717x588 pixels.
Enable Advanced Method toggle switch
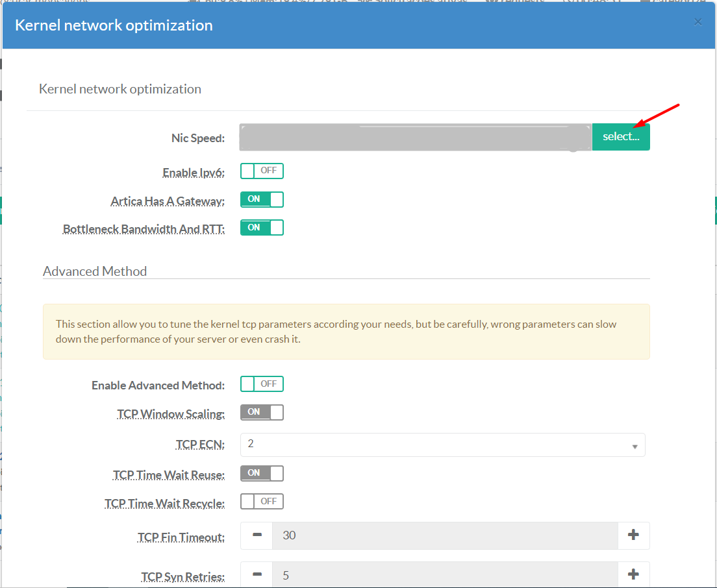(x=262, y=384)
